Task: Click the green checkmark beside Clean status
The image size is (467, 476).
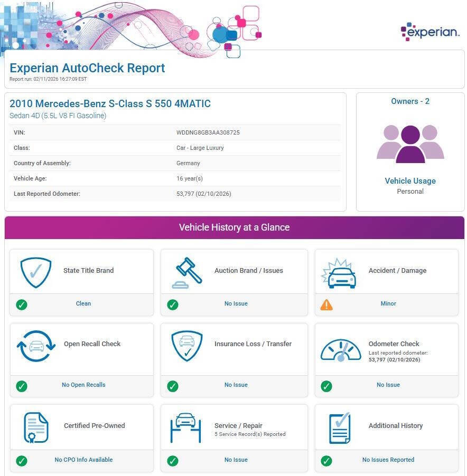Action: 22,304
